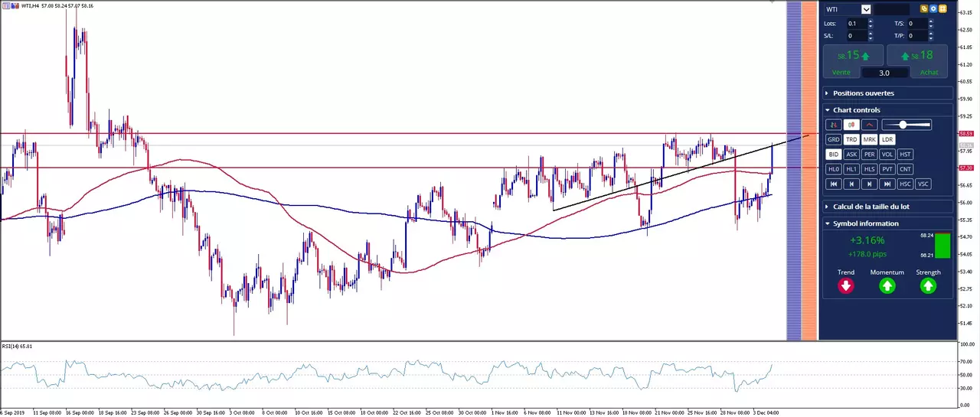
Task: Select the candlestick chart style icon
Action: point(851,125)
